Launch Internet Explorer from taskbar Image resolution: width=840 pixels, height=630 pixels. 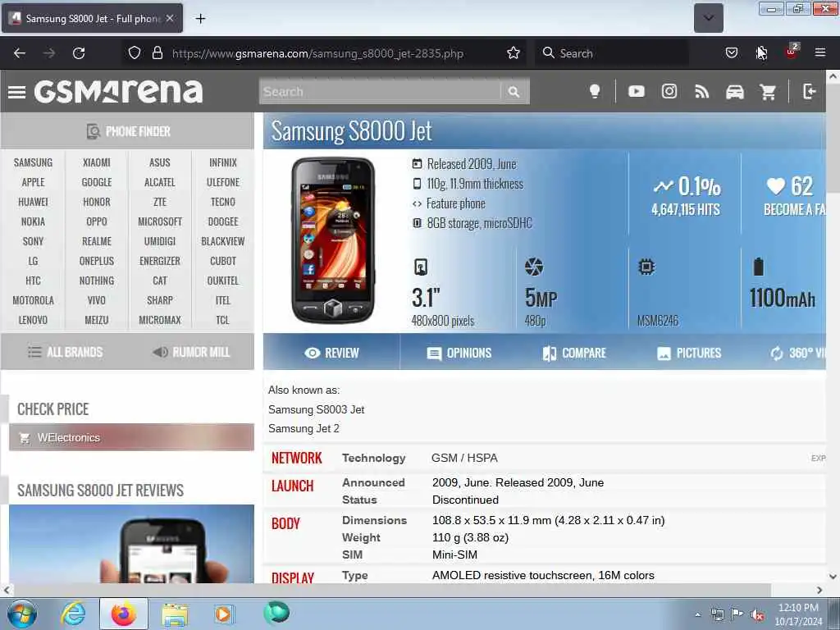point(73,614)
